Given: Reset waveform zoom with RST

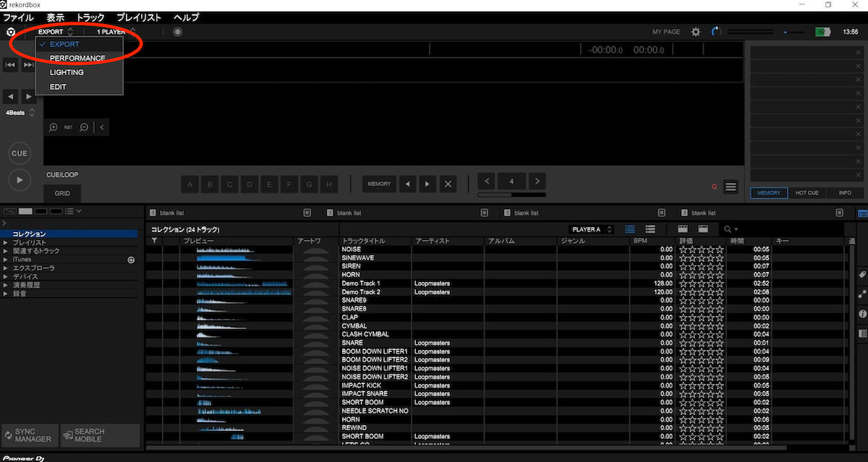Looking at the screenshot, I should 69,127.
